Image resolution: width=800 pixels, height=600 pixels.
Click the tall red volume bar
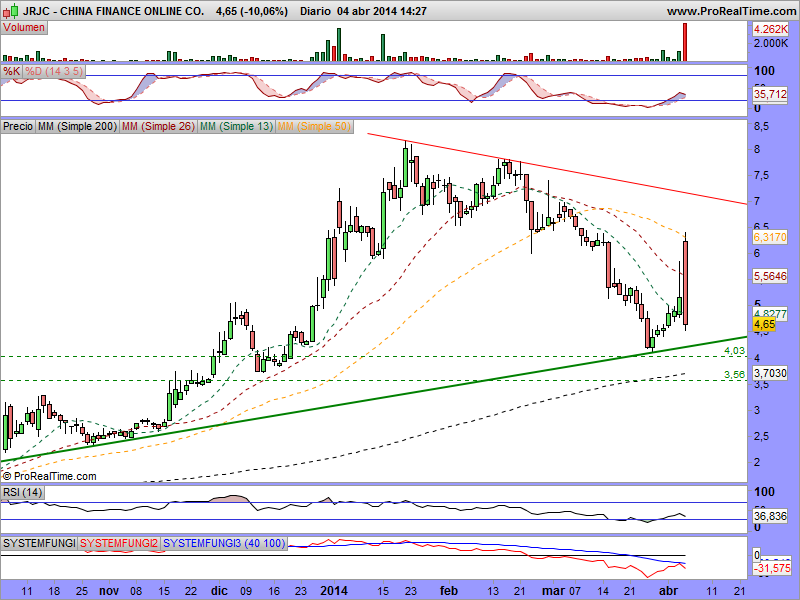(x=685, y=42)
